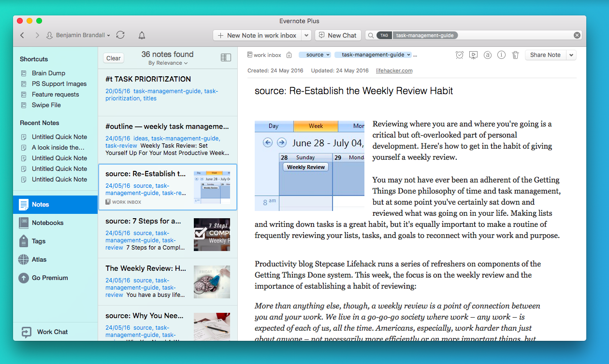Viewport: 609px width, 364px height.
Task: Show more tags ellipsis in note header
Action: (415, 56)
